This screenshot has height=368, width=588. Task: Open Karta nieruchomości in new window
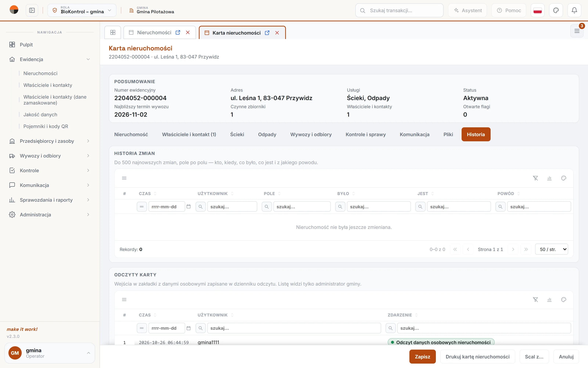click(267, 33)
